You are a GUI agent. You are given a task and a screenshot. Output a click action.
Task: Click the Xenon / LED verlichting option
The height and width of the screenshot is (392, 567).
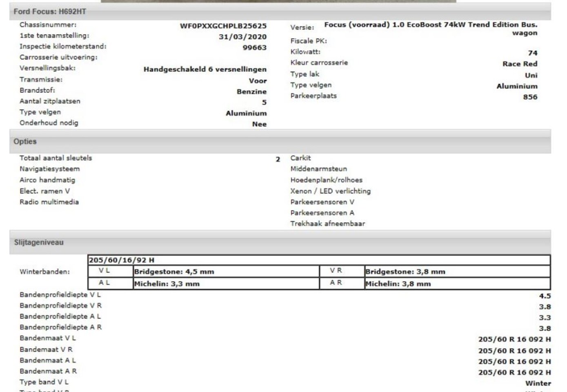[330, 191]
